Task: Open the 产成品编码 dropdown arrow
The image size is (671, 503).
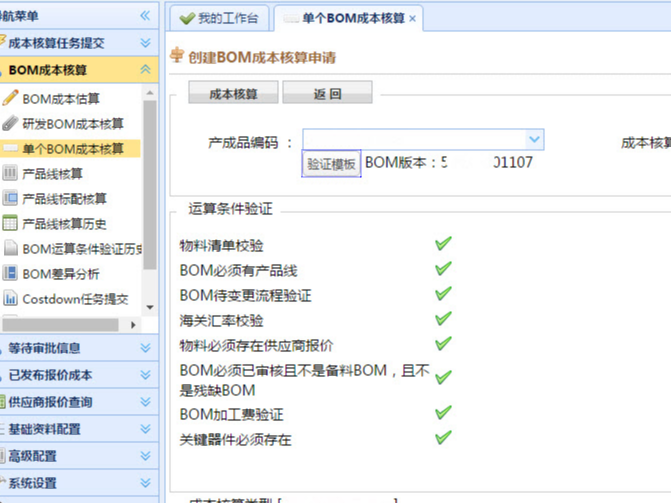Action: pos(534,140)
